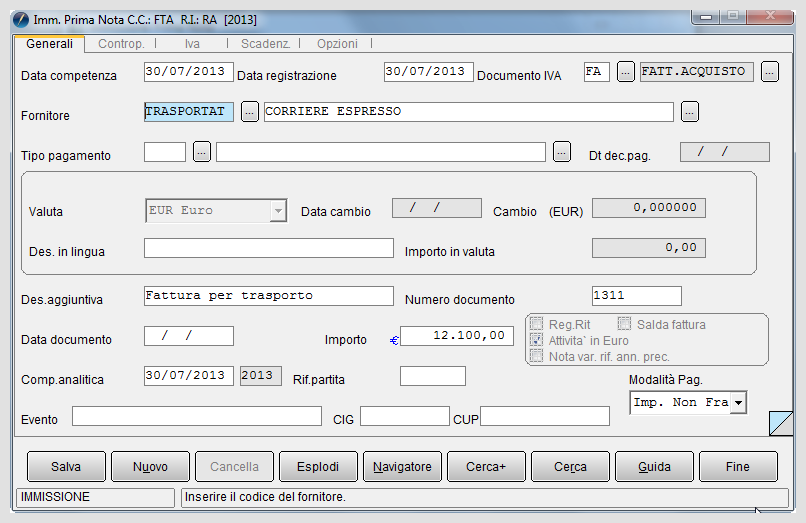This screenshot has width=806, height=523.
Task: Click the Data documento field
Action: coord(189,336)
